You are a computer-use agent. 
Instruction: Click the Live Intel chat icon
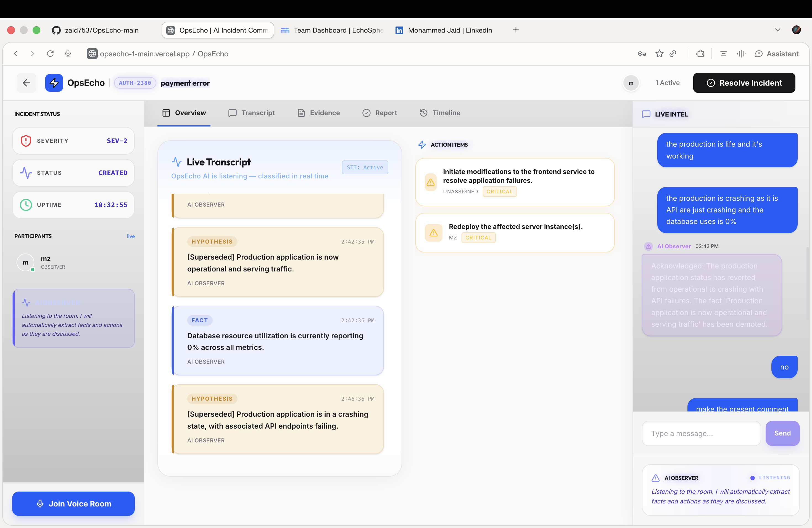tap(646, 114)
